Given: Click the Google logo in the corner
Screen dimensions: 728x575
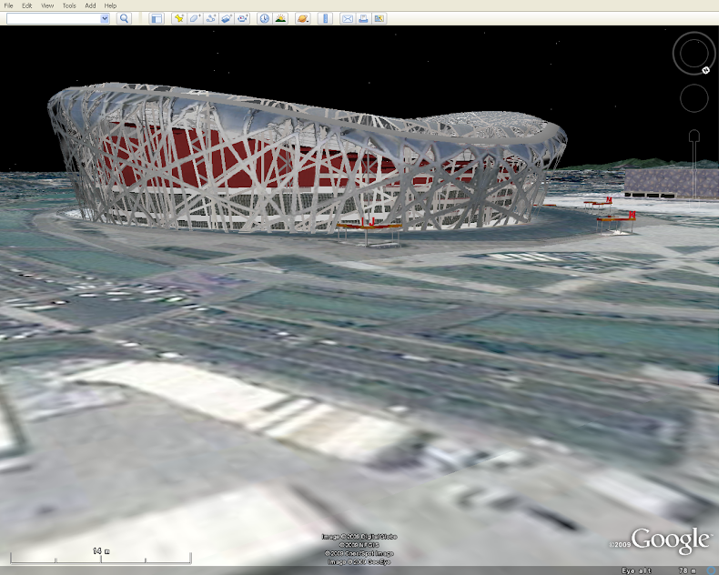Looking at the screenshot, I should point(671,540).
